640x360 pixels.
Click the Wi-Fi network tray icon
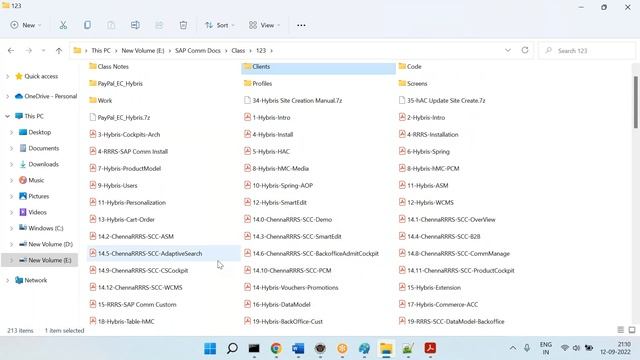click(x=564, y=348)
